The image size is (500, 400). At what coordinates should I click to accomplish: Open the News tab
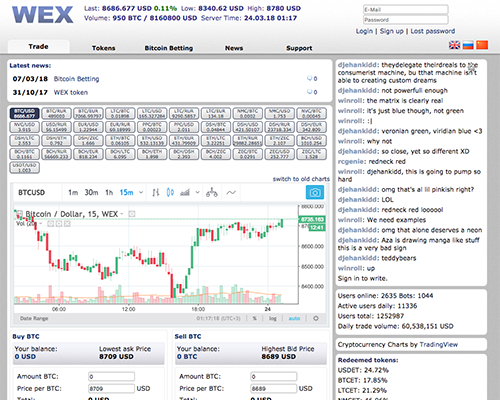click(x=234, y=48)
